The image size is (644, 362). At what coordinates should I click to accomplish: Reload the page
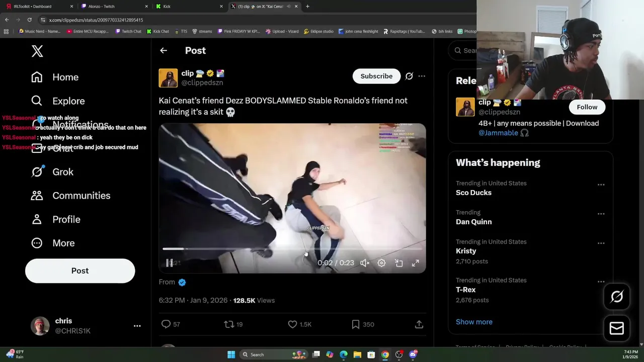pyautogui.click(x=30, y=20)
